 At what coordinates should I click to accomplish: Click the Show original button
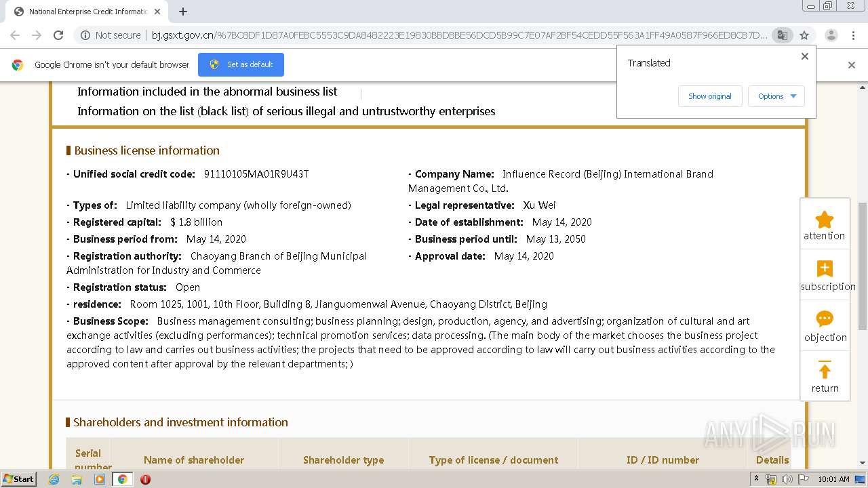click(x=709, y=96)
